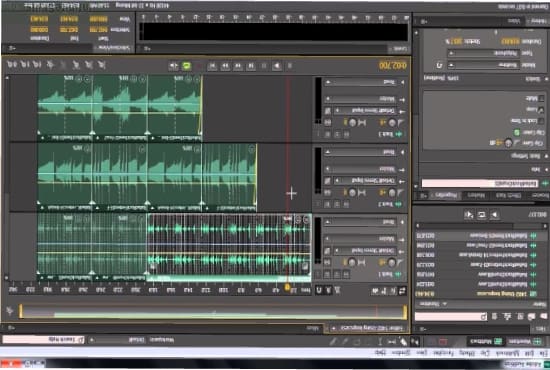Click the Play button in the transport
This screenshot has height=370, width=550.
277,66
